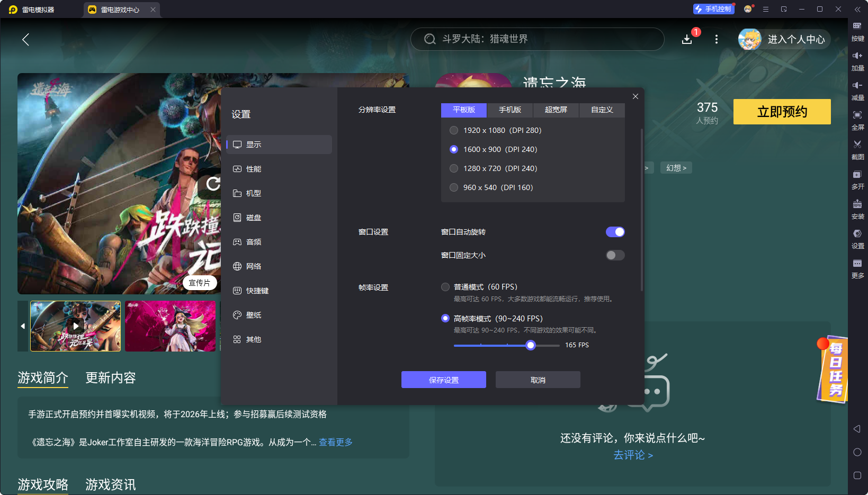Switch to the 更新内容 tab

tap(111, 378)
